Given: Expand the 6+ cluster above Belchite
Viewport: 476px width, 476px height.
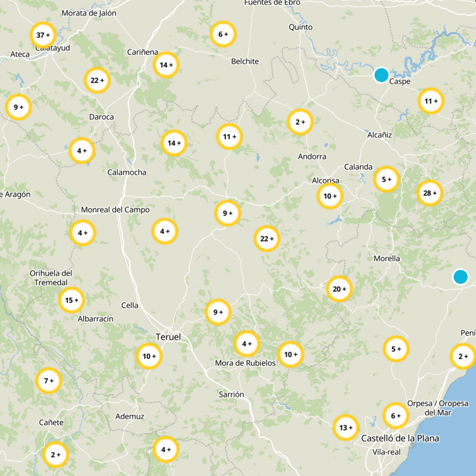Looking at the screenshot, I should [x=223, y=35].
